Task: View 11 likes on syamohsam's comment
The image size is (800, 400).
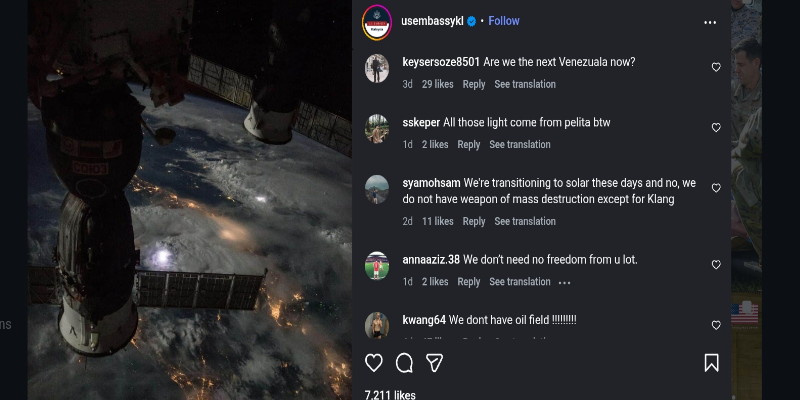Action: pos(438,222)
